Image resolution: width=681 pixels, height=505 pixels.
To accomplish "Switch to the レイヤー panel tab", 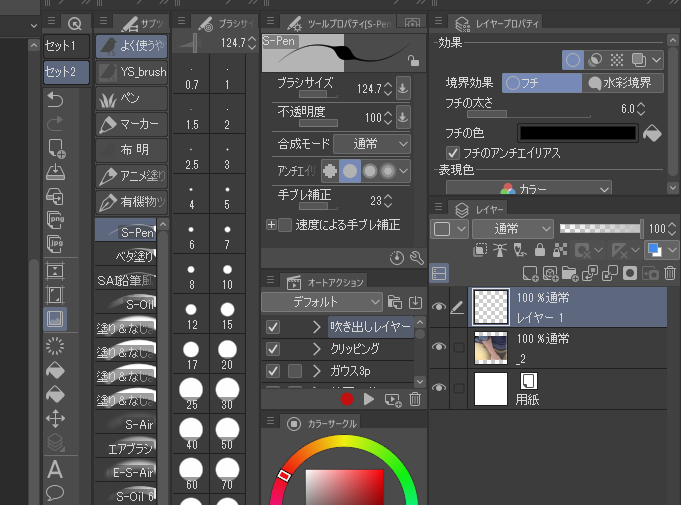I will coord(479,210).
